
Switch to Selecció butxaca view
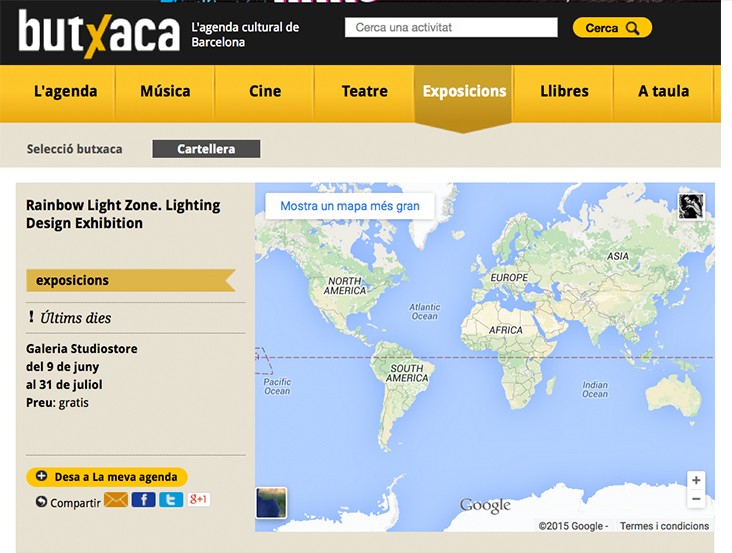(74, 149)
